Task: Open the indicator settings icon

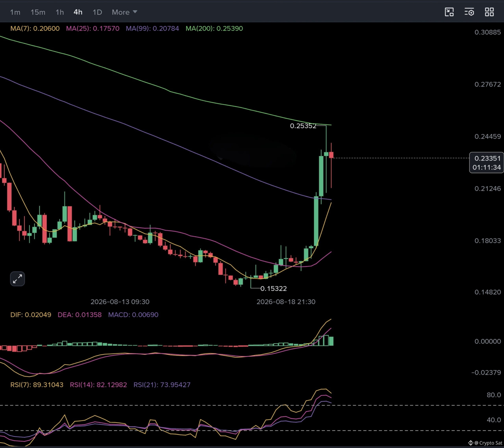Action: pyautogui.click(x=469, y=12)
